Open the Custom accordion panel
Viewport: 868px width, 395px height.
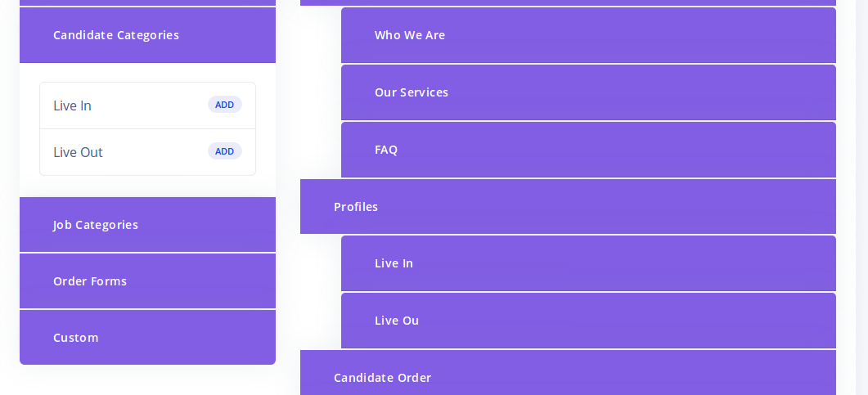pyautogui.click(x=147, y=338)
